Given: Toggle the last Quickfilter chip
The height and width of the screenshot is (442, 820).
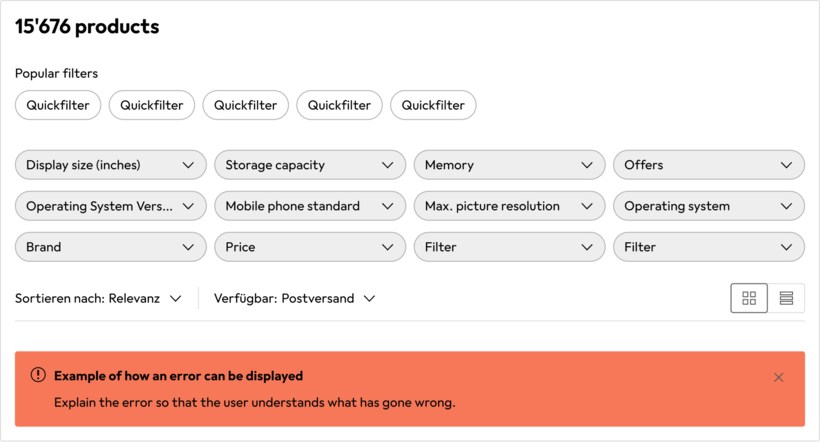Looking at the screenshot, I should coord(433,105).
